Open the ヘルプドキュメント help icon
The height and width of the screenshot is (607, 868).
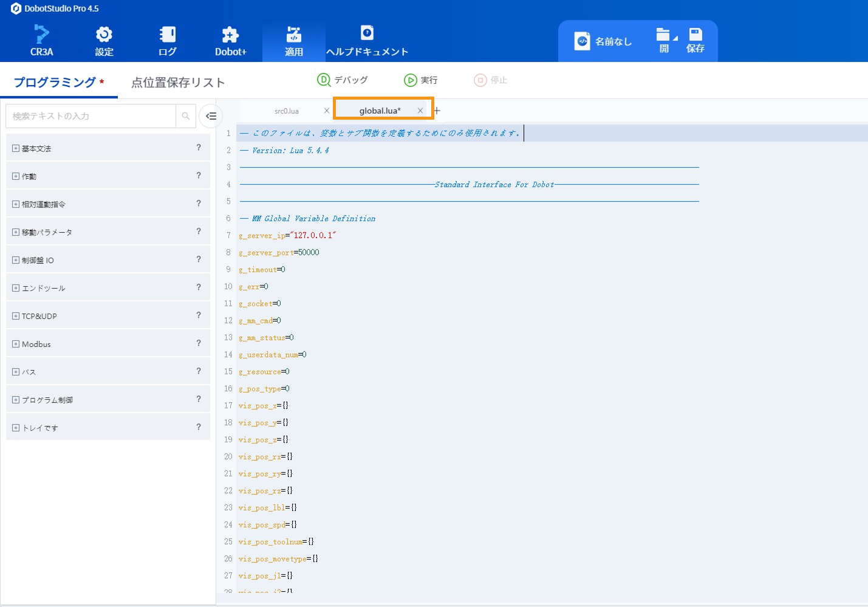point(367,33)
